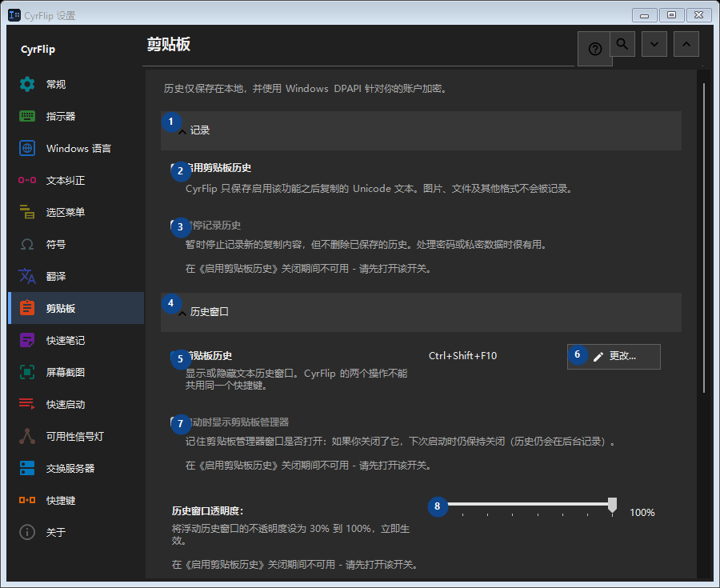Collapse the 历史窗口 section
The width and height of the screenshot is (720, 588).
tap(421, 312)
